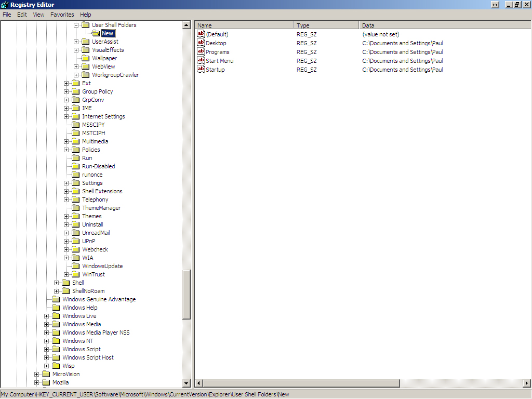Sort values by Type column header

(326, 25)
